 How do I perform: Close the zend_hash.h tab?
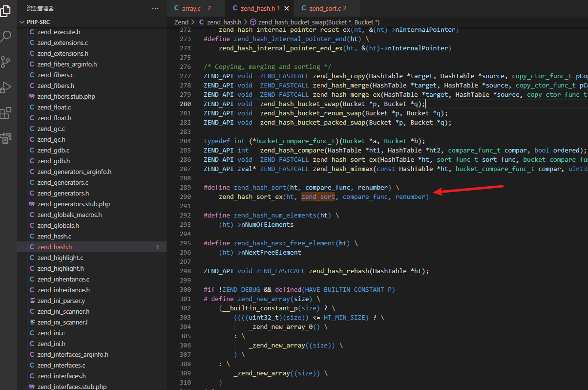point(287,8)
